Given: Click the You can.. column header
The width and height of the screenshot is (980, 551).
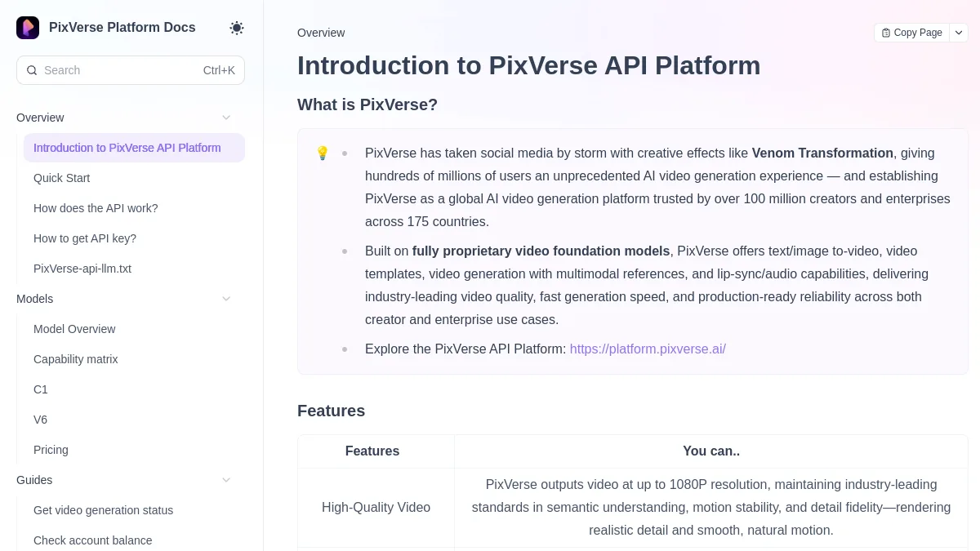Looking at the screenshot, I should click(x=711, y=451).
